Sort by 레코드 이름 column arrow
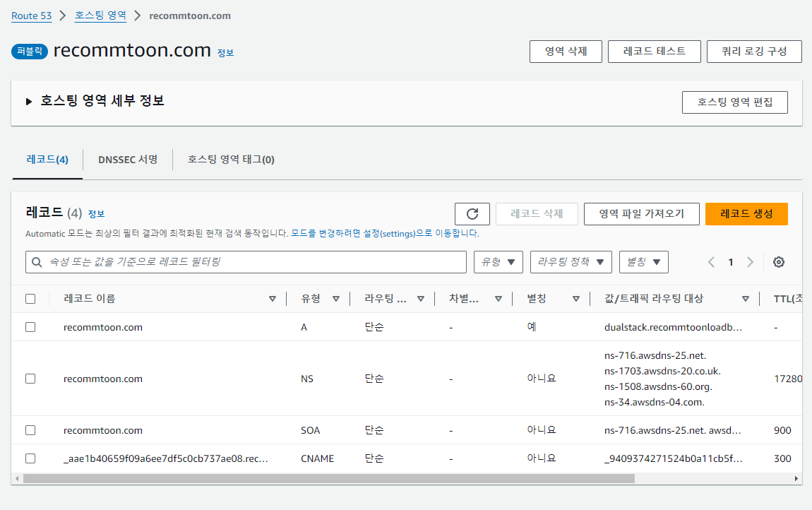This screenshot has height=510, width=812. pos(273,299)
